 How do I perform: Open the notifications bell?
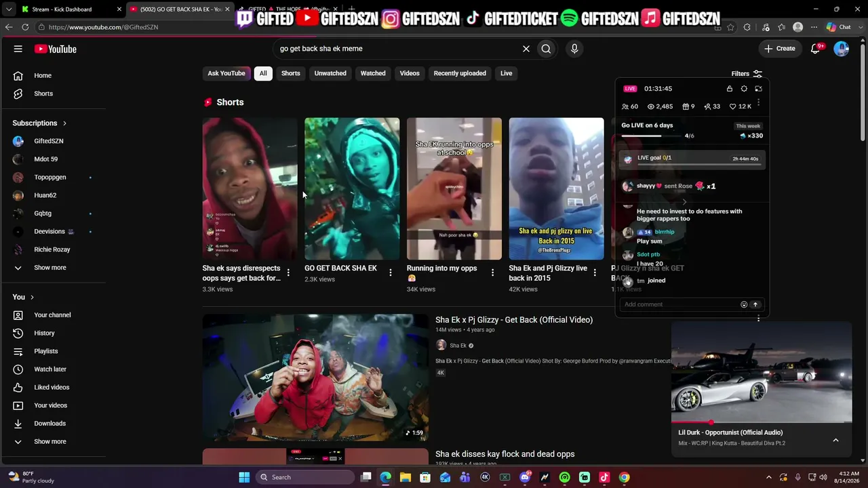[816, 49]
